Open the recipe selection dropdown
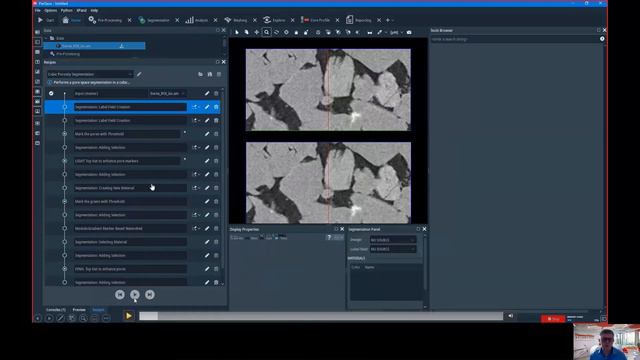The height and width of the screenshot is (360, 640). (90, 74)
